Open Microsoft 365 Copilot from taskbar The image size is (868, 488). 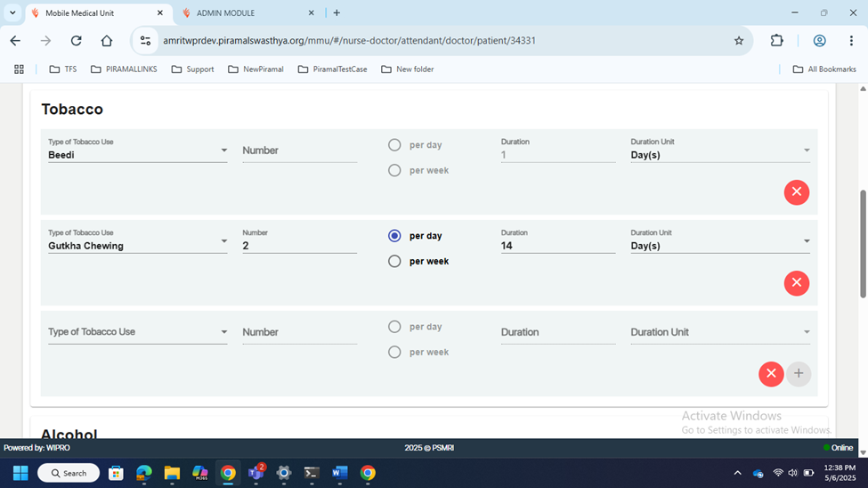point(199,473)
